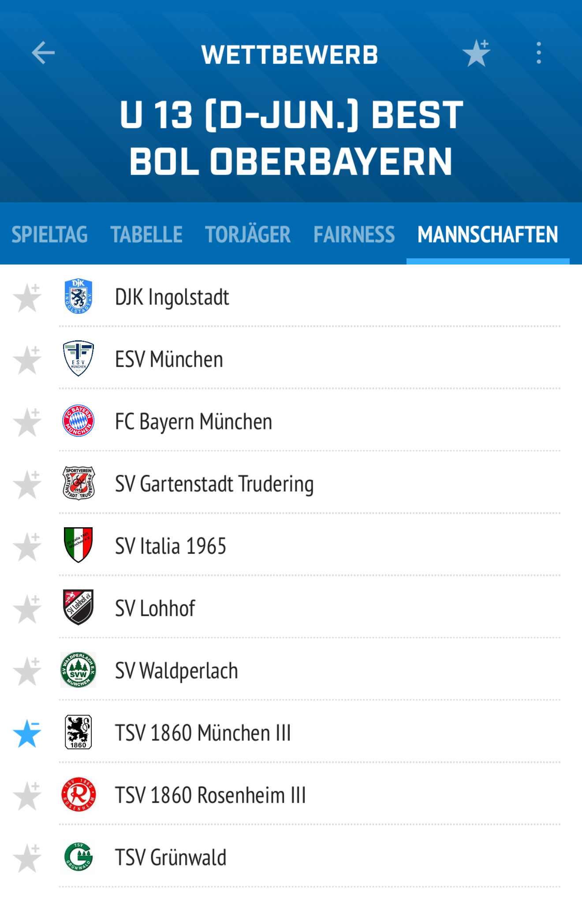Open the three-dot overflow menu
This screenshot has width=582, height=924.
538,53
